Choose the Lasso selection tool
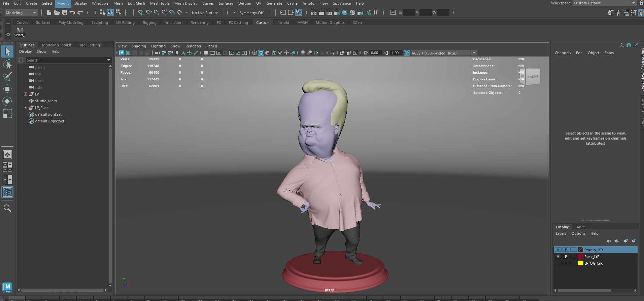Image resolution: width=644 pixels, height=301 pixels. [7, 64]
